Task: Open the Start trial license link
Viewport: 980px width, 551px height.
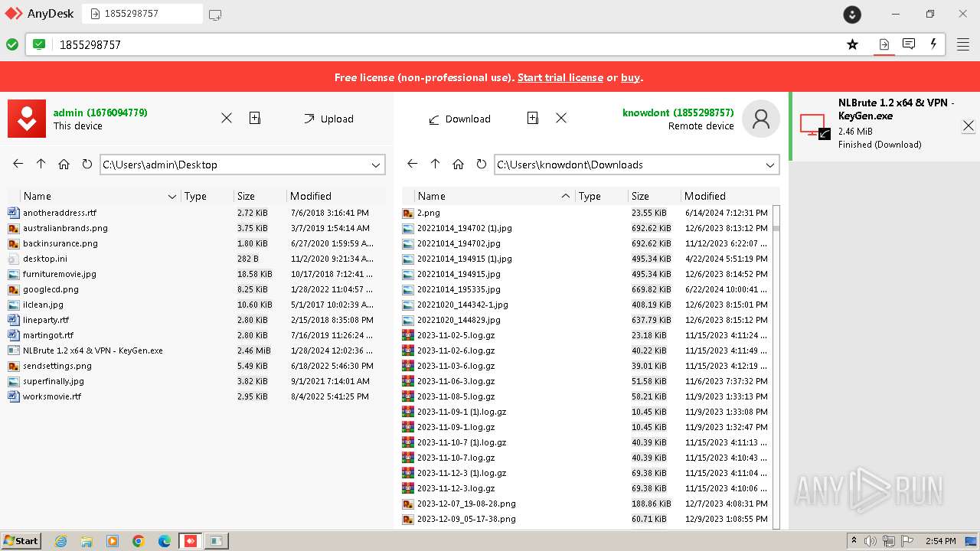Action: point(560,77)
